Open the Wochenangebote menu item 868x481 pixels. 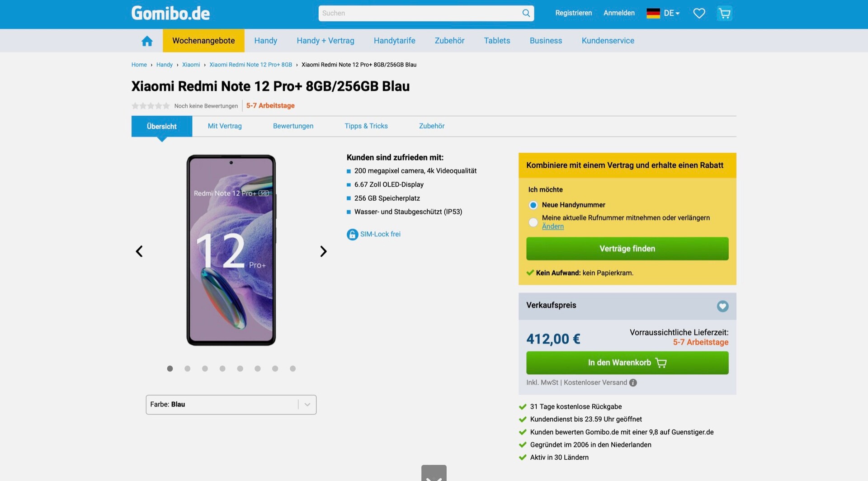pyautogui.click(x=203, y=41)
